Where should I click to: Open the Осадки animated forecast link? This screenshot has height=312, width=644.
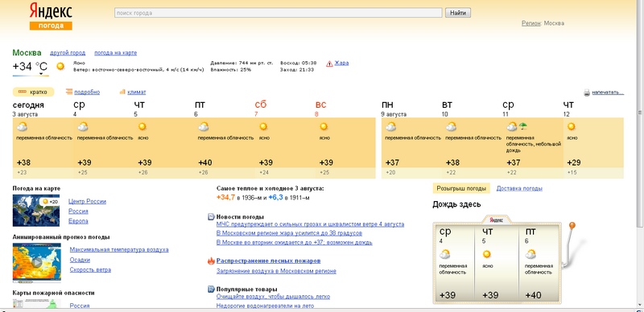tap(80, 260)
